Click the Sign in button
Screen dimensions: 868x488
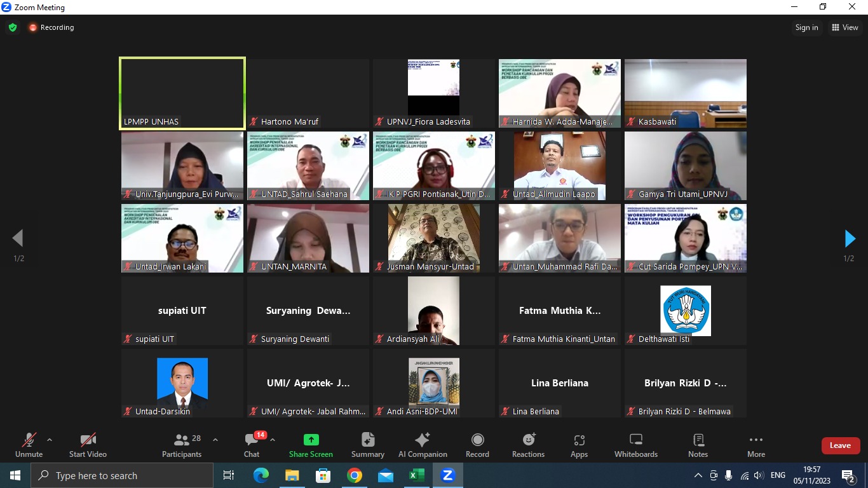806,27
